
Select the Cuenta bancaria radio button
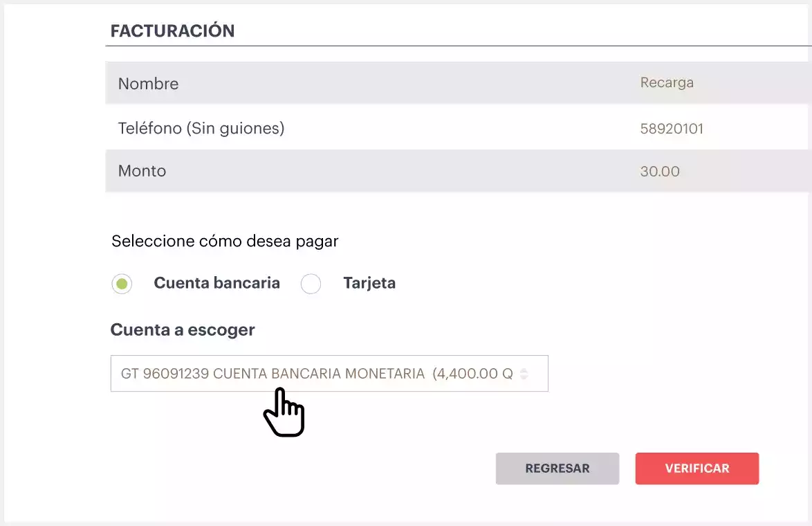(x=122, y=284)
